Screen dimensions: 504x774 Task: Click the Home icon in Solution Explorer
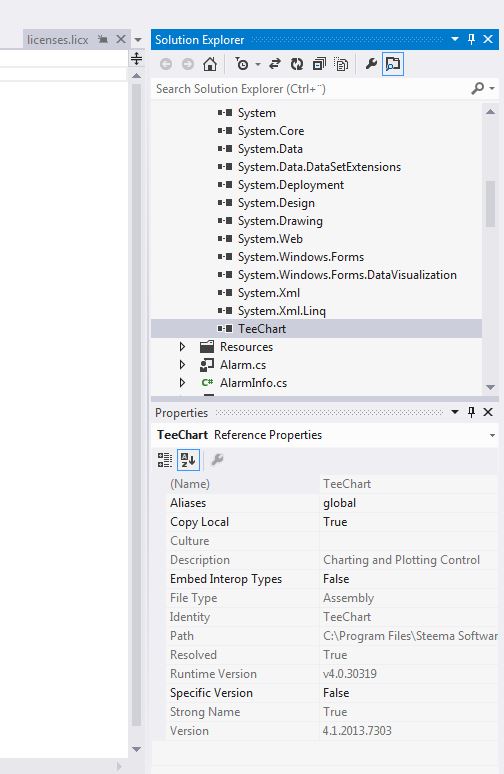210,64
